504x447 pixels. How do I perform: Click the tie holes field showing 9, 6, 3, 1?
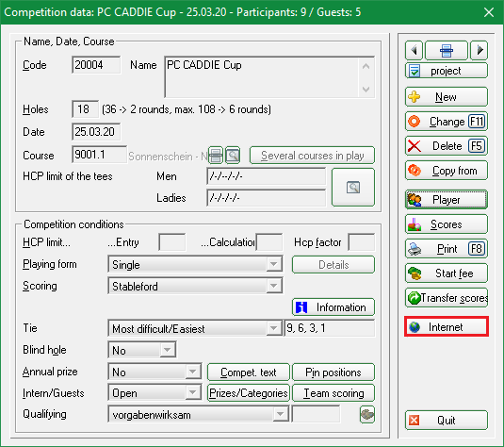[330, 328]
